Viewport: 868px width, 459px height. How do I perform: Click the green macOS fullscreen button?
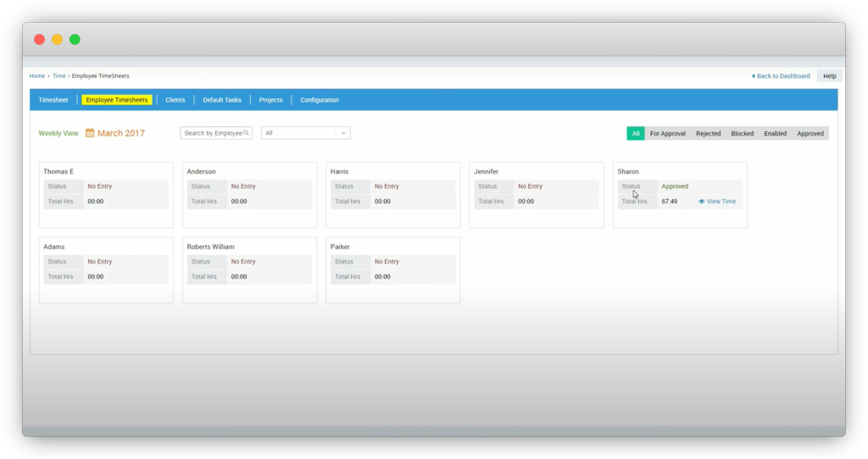[75, 39]
